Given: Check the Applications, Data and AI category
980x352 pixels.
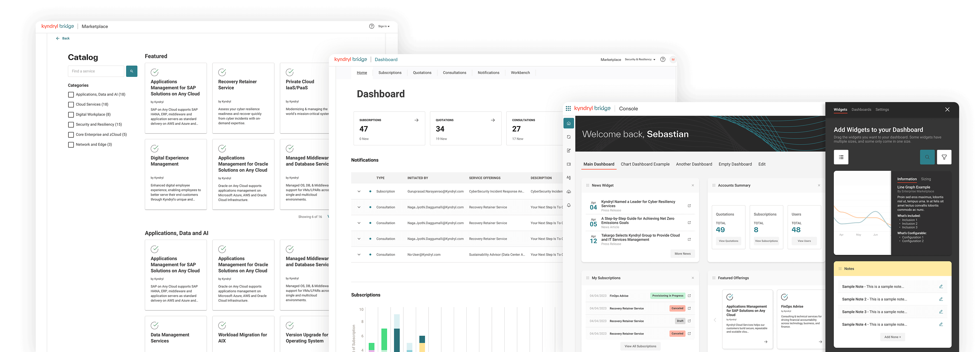Looking at the screenshot, I should 71,95.
